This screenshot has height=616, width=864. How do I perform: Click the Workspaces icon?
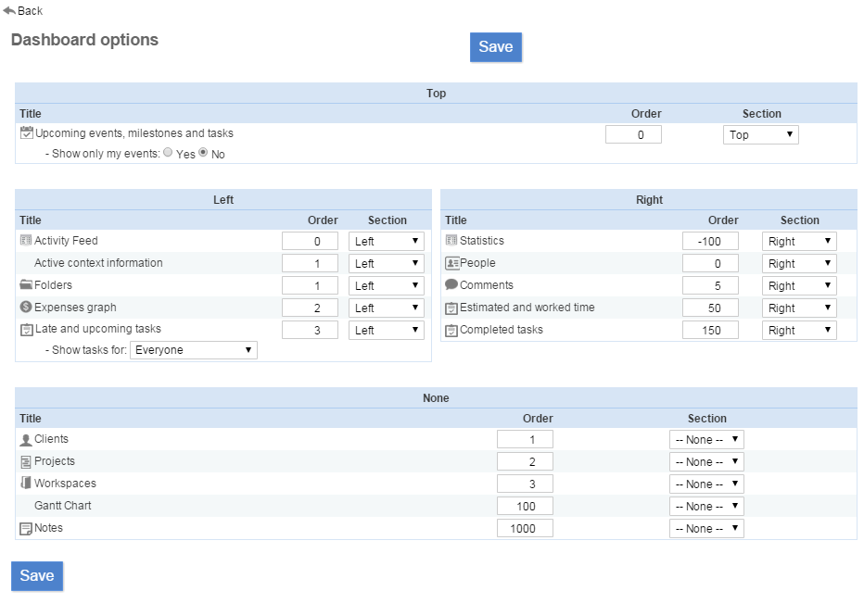click(x=26, y=484)
